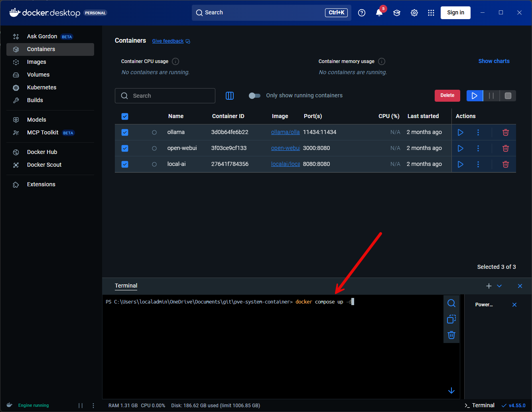Close the PowerShell terminal session tab
532x412 pixels.
tap(514, 305)
